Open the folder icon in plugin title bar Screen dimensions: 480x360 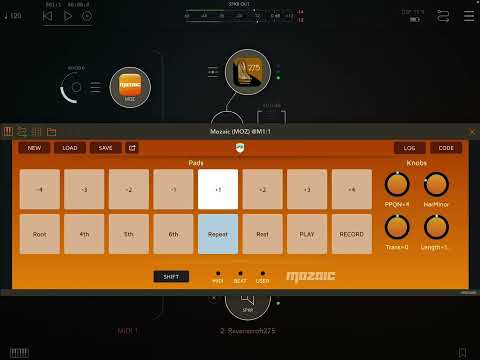point(51,132)
